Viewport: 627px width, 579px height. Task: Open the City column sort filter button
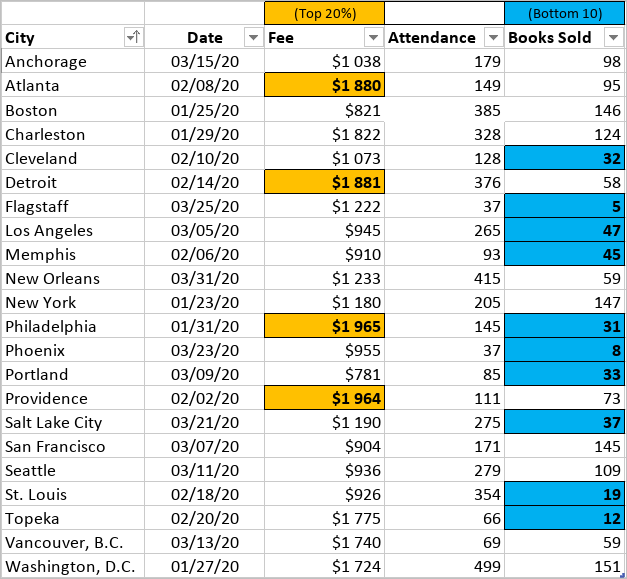132,38
